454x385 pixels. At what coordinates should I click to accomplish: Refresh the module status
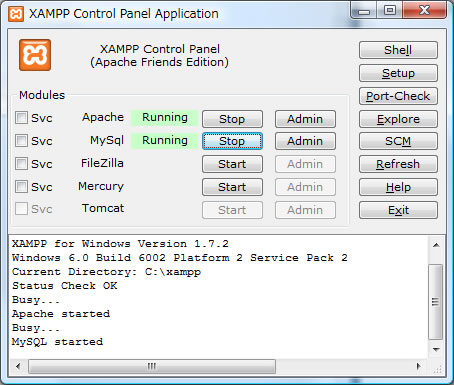[398, 164]
